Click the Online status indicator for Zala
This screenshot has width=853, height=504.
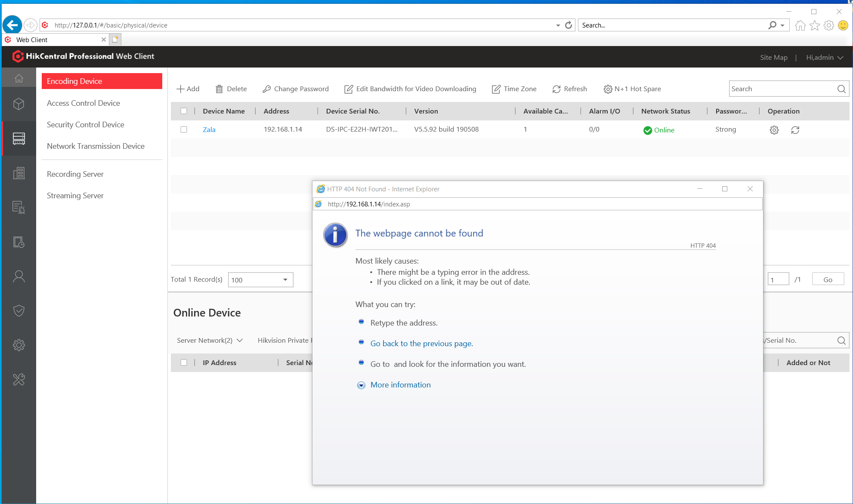(x=658, y=129)
